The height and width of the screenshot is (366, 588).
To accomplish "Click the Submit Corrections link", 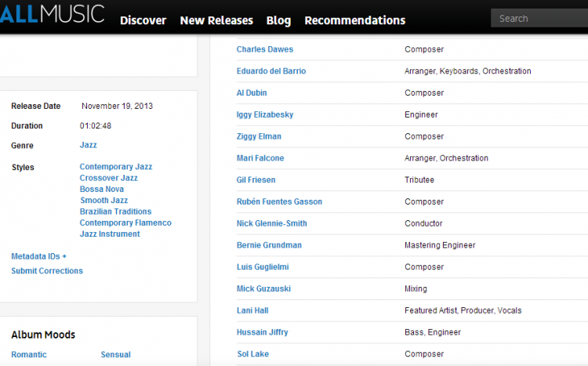I will (47, 271).
